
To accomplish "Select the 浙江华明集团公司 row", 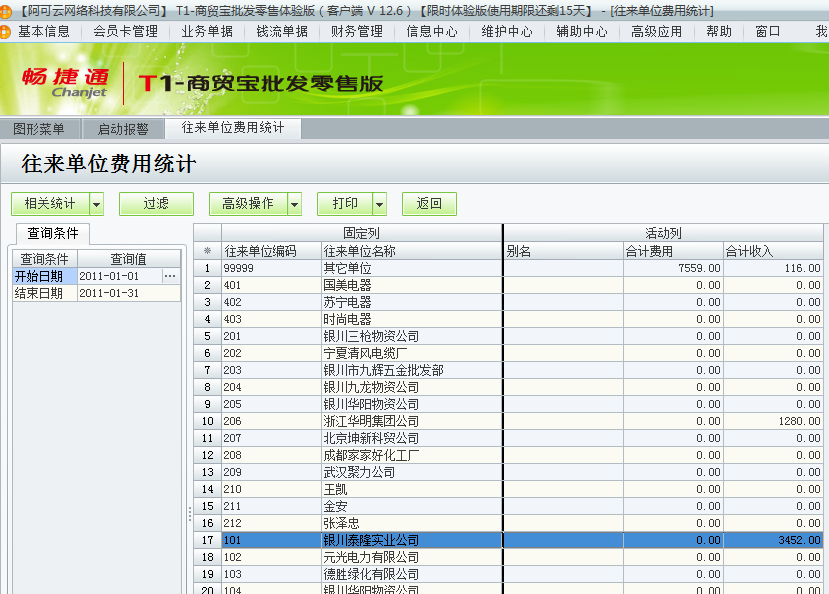I will pyautogui.click(x=509, y=421).
